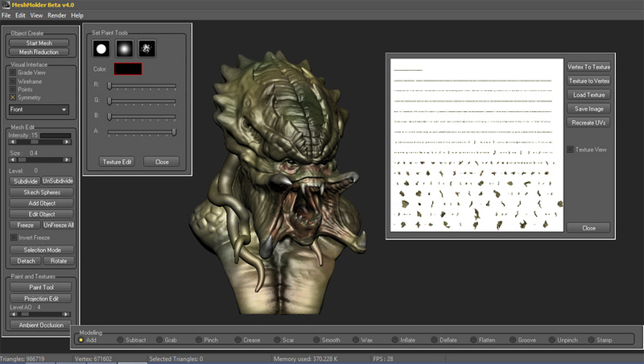The width and height of the screenshot is (644, 364).
Task: Click Level AO scrollbar right arrow
Action: pos(66,314)
